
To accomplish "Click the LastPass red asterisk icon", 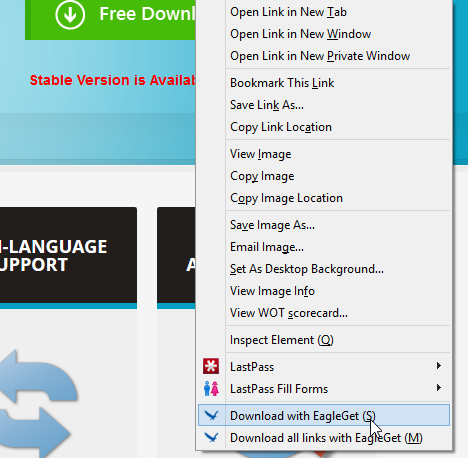I will click(x=211, y=366).
